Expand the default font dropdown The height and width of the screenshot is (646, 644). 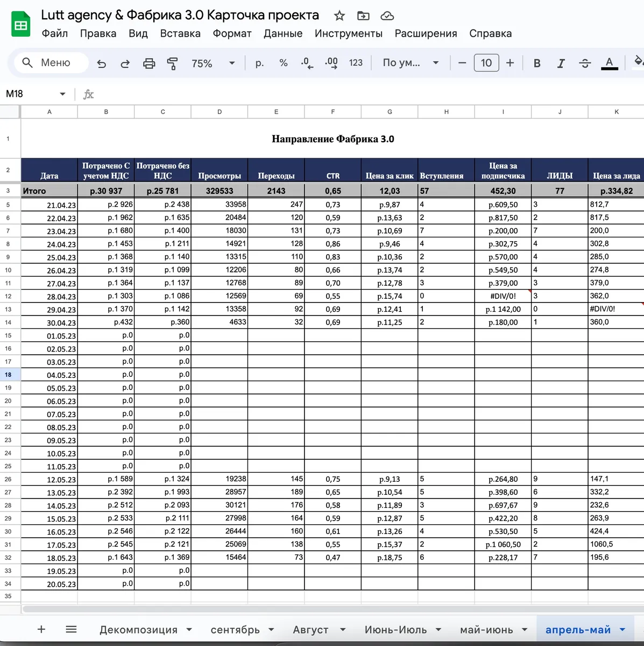[411, 63]
